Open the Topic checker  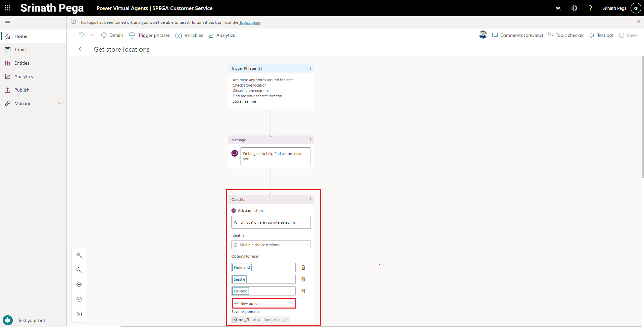tap(566, 35)
